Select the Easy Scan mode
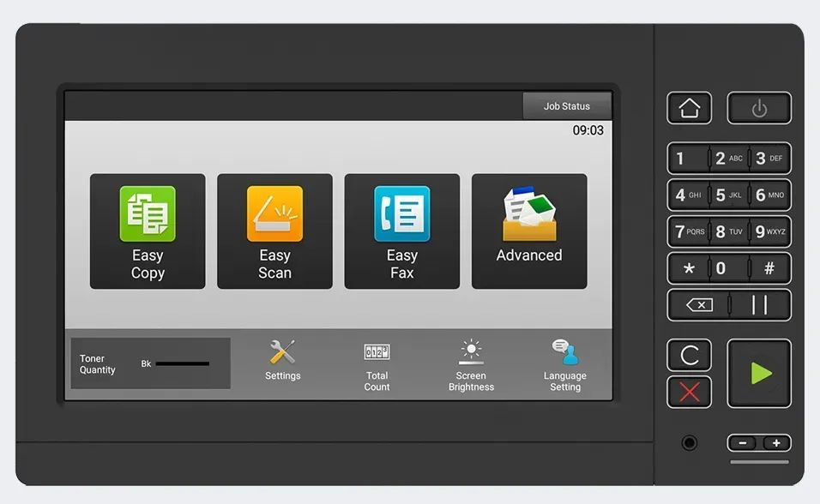Screen dimensions: 820x504 (274, 231)
